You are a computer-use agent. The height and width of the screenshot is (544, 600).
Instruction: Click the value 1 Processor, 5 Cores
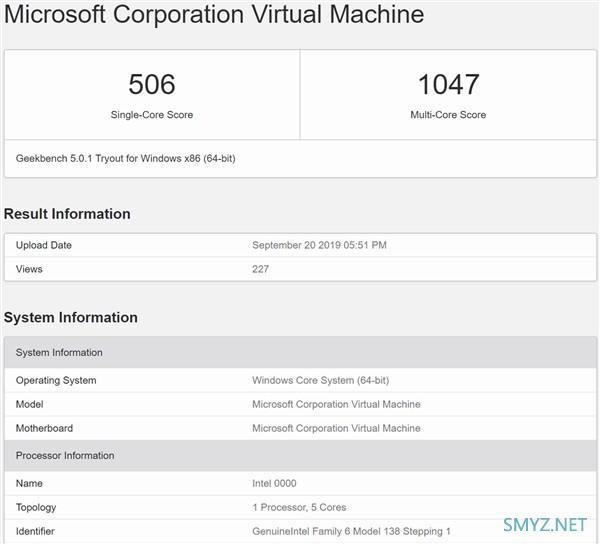[299, 507]
